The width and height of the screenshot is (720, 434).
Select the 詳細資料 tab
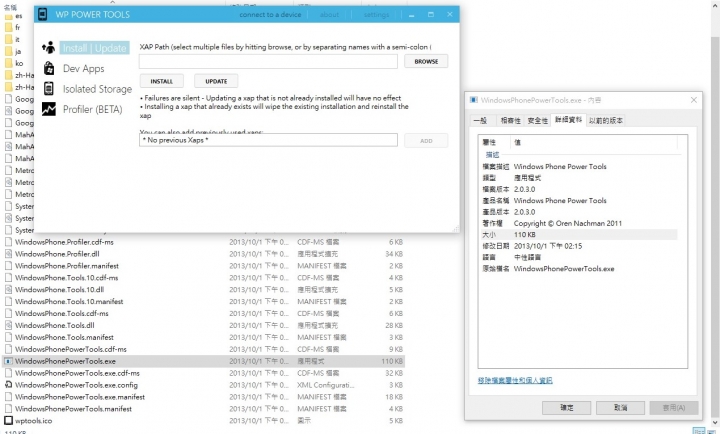[x=568, y=119]
